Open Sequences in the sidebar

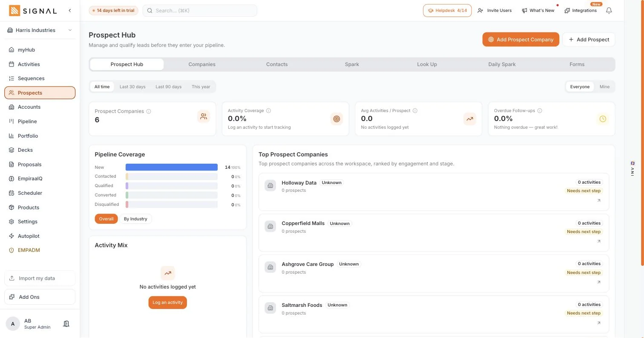40,78
